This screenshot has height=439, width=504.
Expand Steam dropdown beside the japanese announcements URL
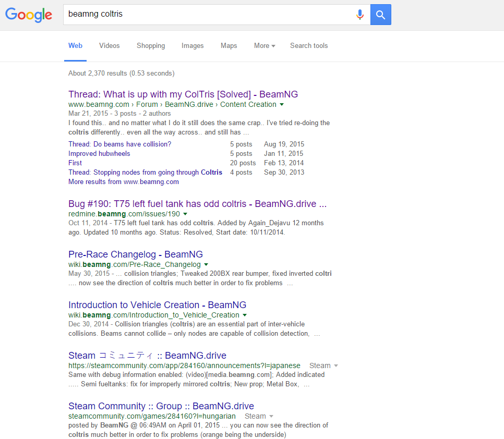323,365
